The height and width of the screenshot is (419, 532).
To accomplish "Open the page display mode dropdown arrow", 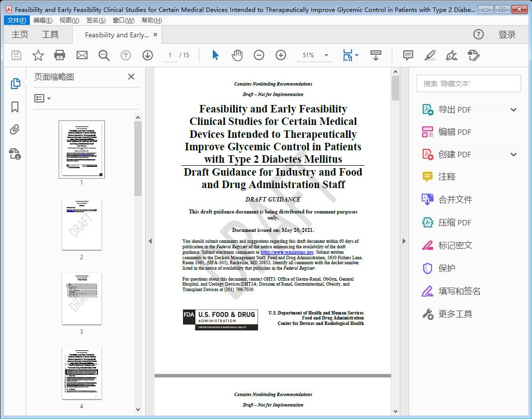I will [x=358, y=55].
